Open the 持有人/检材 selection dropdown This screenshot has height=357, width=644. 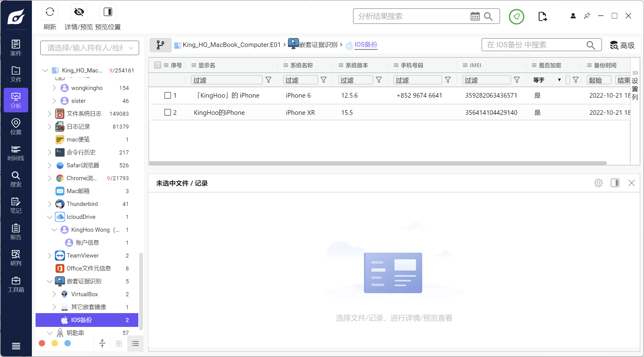pyautogui.click(x=90, y=48)
